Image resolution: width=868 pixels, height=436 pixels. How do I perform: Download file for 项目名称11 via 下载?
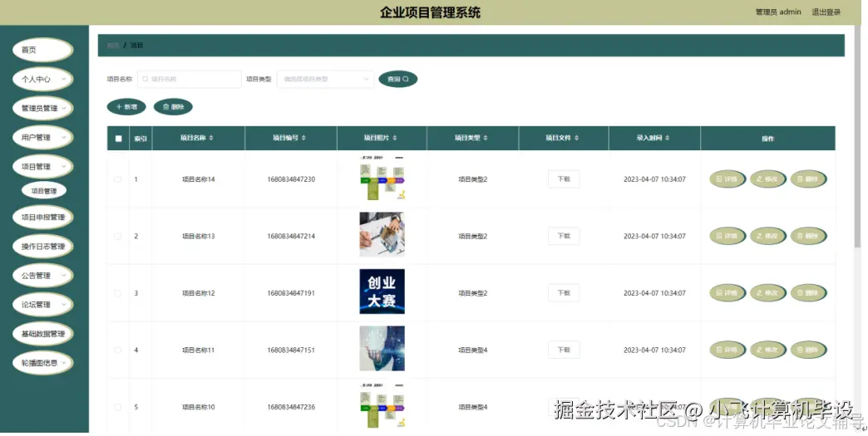click(x=564, y=350)
